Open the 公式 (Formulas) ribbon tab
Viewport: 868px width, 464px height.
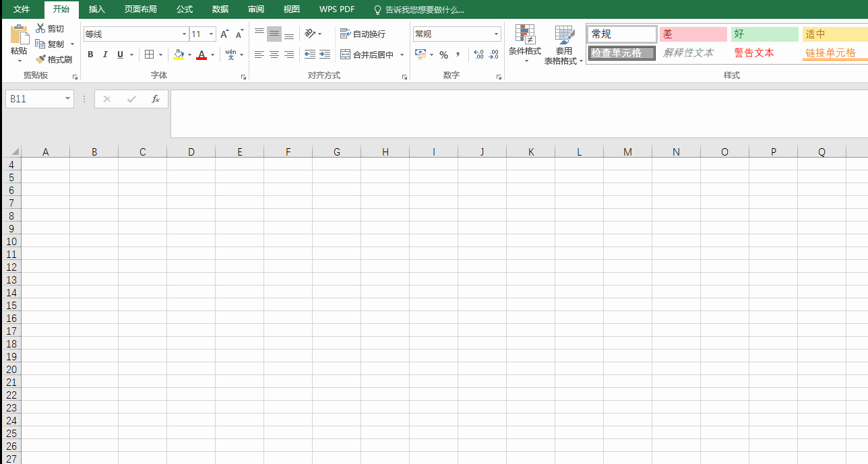pyautogui.click(x=185, y=9)
